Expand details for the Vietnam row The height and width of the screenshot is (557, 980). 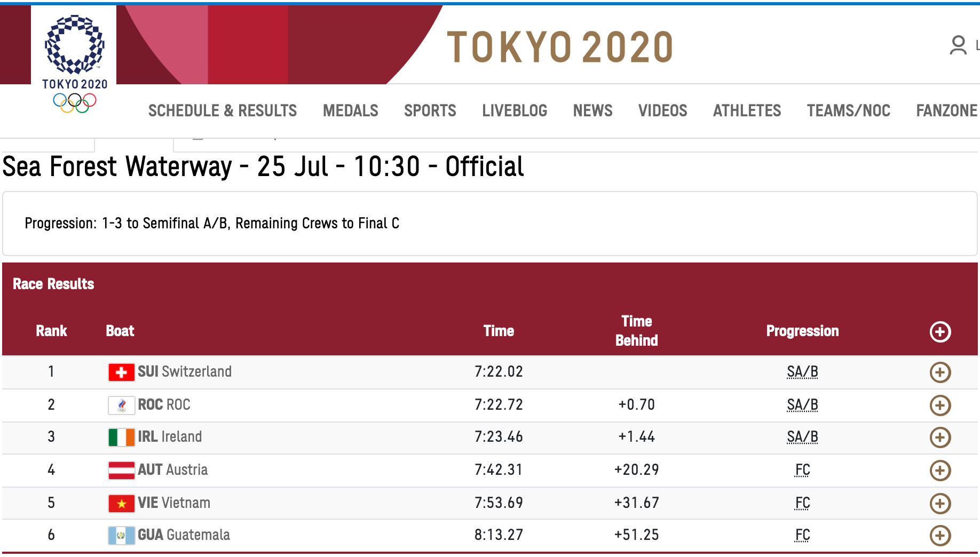tap(940, 503)
